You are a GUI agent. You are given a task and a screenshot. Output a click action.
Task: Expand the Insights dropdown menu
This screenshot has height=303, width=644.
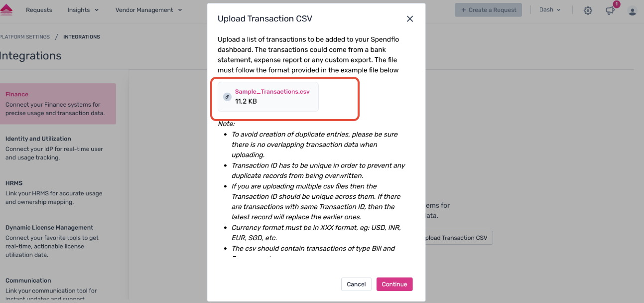tap(83, 10)
